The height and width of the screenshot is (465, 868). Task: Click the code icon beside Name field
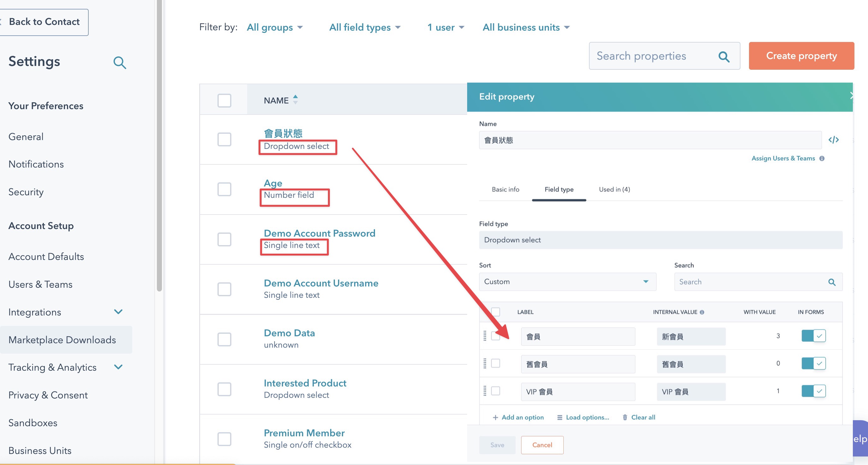[x=833, y=140]
